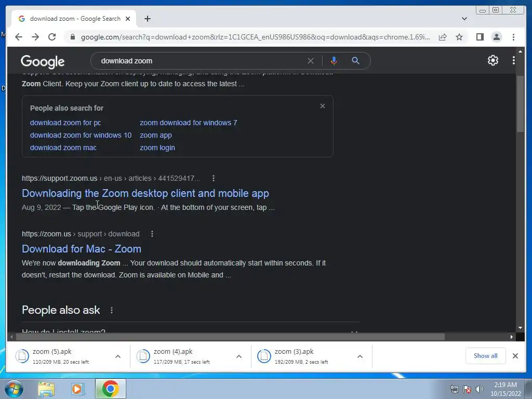Open the Chrome three-dot menu
Screen dimensions: 532x399
[514, 37]
